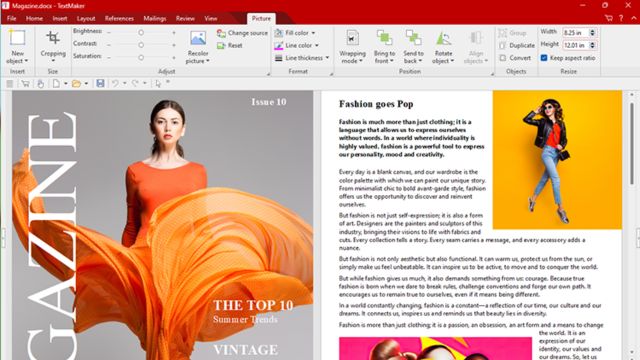This screenshot has height=360, width=640.
Task: Switch to the Home ribbon tab
Action: (x=34, y=18)
